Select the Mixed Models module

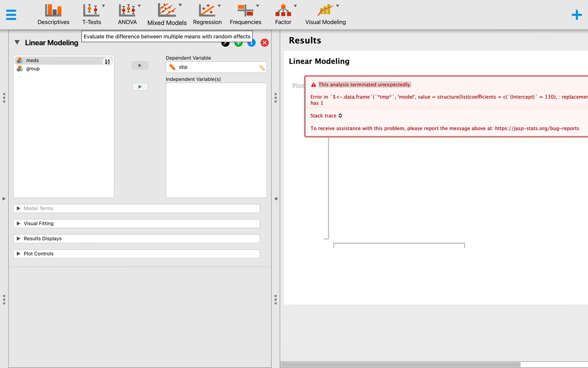167,14
